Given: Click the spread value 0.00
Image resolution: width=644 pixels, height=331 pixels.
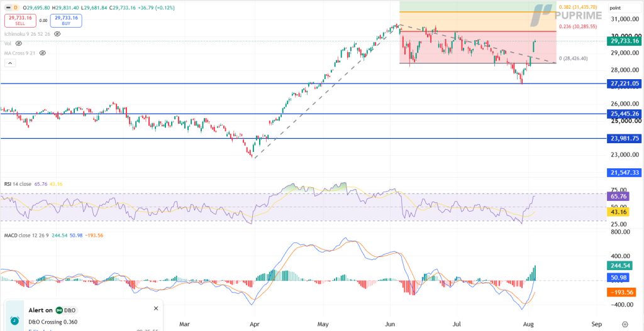Looking at the screenshot, I should [43, 20].
